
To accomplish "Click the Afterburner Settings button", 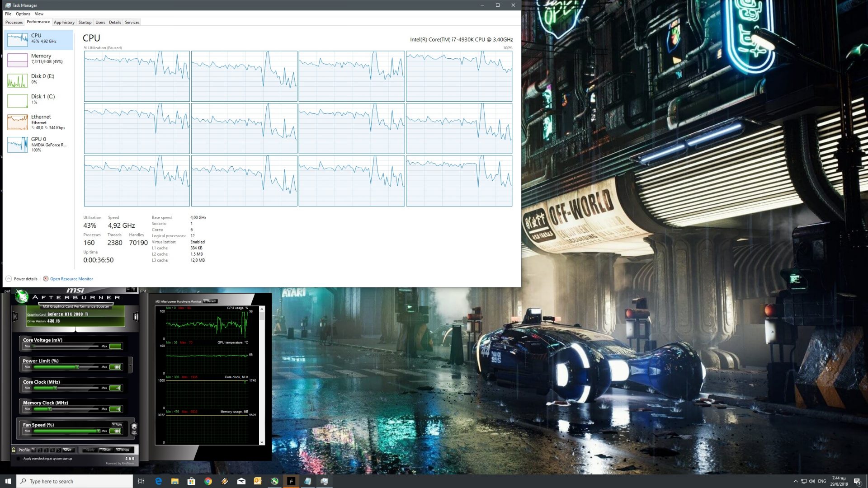I will coord(123,450).
